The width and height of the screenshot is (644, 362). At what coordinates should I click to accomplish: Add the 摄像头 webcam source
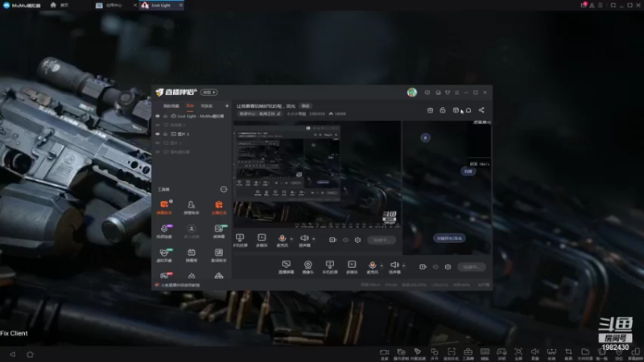(x=308, y=267)
